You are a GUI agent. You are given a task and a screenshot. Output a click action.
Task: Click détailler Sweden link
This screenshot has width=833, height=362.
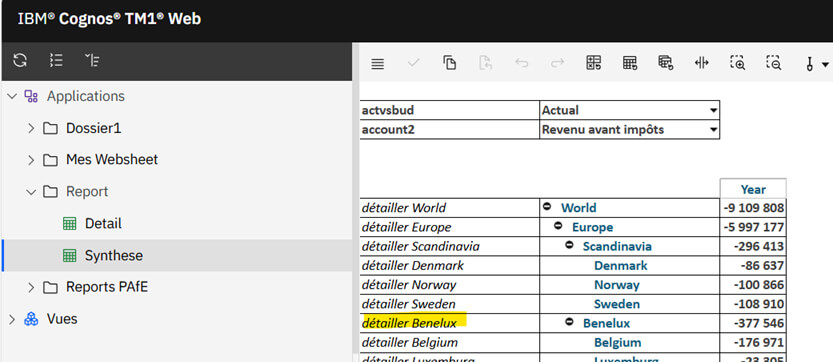(x=409, y=304)
